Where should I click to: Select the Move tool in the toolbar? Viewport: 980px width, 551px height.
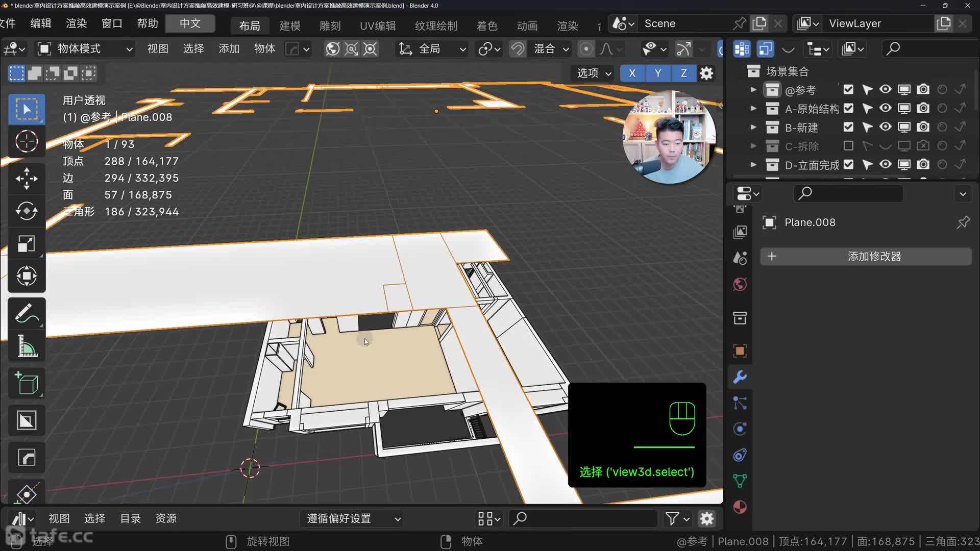pyautogui.click(x=27, y=179)
